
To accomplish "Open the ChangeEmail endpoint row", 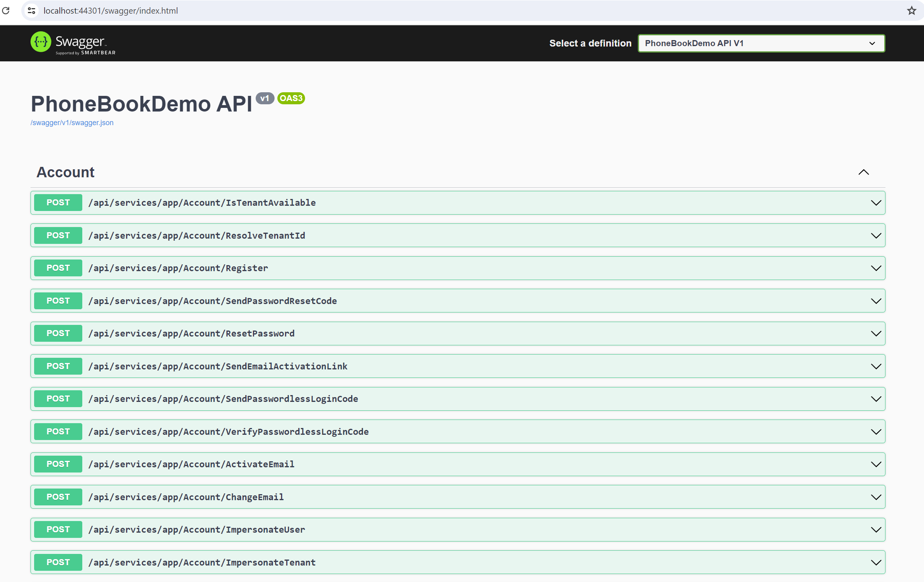I will tap(186, 497).
